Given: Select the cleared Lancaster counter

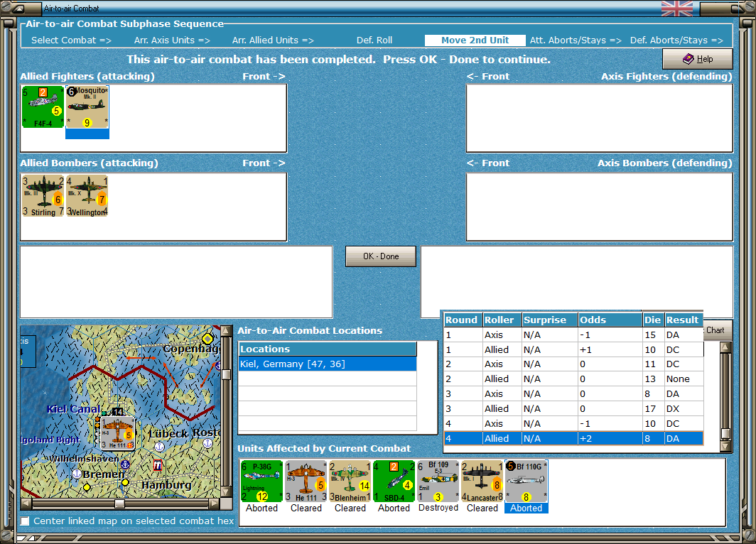Looking at the screenshot, I should pos(482,482).
